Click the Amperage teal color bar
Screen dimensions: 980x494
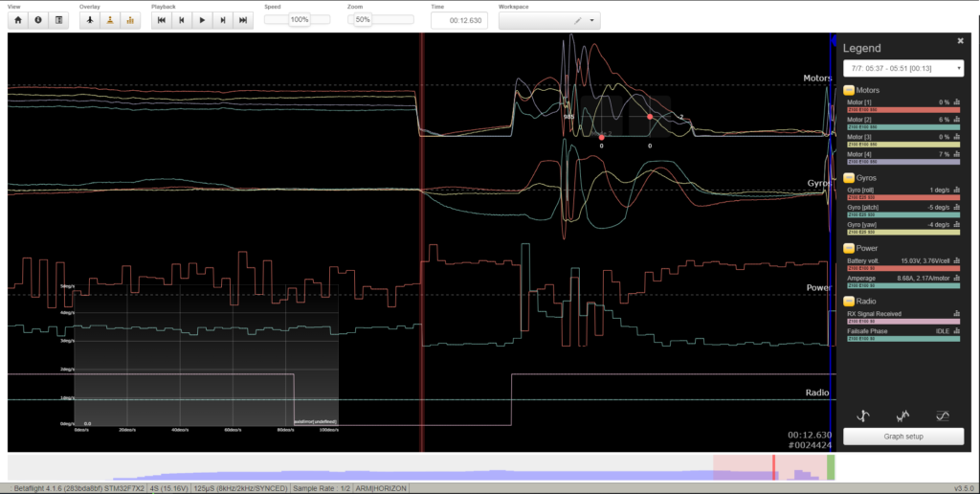[903, 285]
